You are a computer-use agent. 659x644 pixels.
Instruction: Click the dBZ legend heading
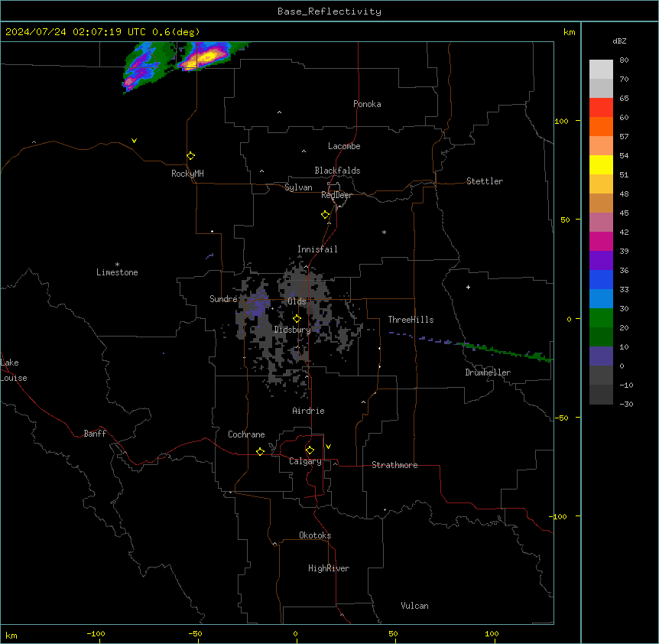[619, 41]
